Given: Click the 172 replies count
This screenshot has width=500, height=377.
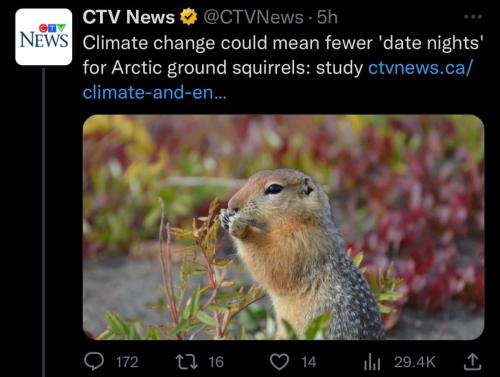Looking at the screenshot, I should [127, 362].
